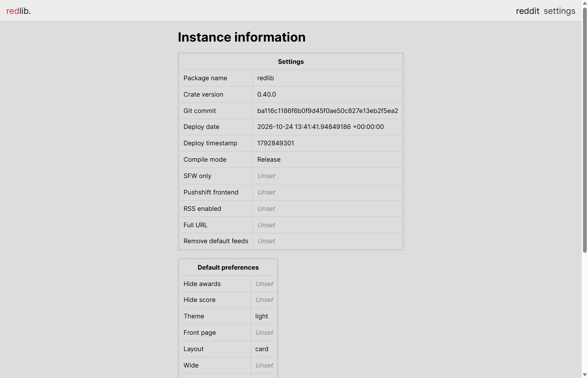Click the Settings table header
The width and height of the screenshot is (588, 378).
click(291, 62)
